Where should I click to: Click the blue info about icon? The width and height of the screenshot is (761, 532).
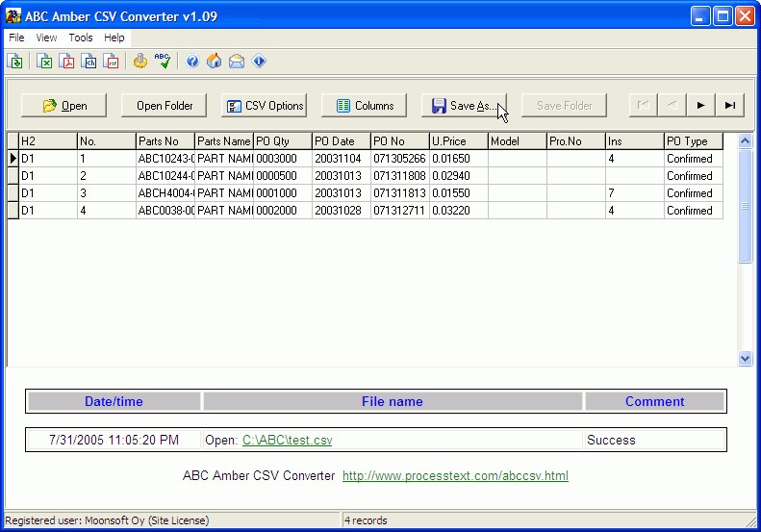tap(259, 62)
